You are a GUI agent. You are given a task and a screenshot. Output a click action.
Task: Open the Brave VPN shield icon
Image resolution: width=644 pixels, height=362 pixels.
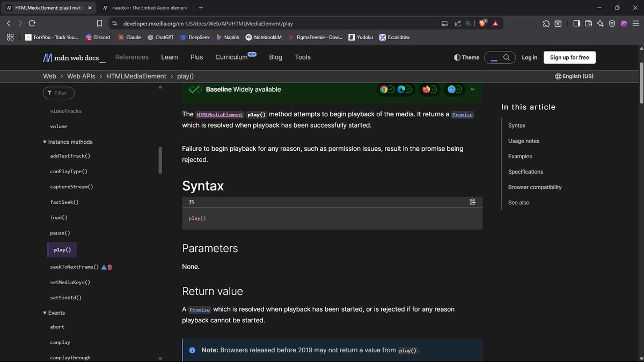612,24
